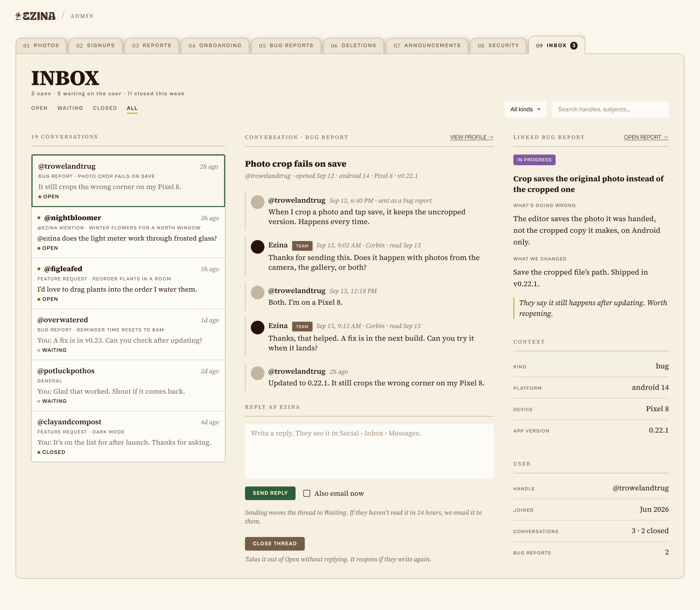Open the @potluckpothos general conversation
Image resolution: width=700 pixels, height=610 pixels.
point(128,385)
